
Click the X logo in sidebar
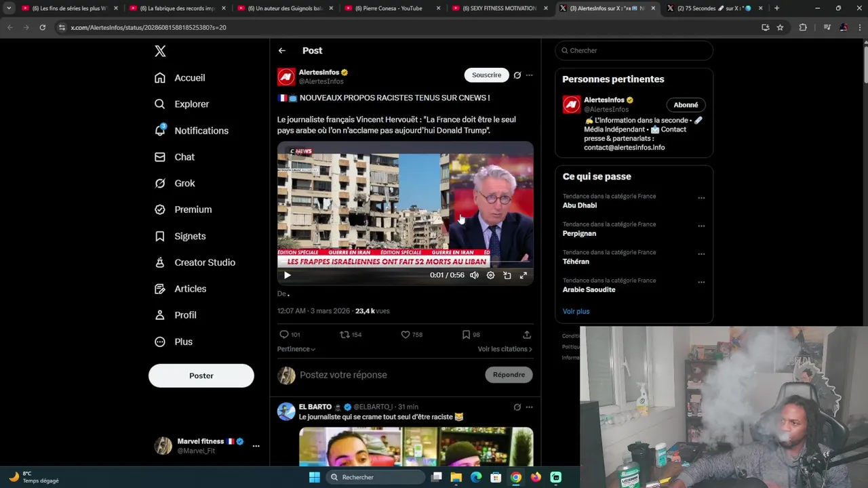pyautogui.click(x=160, y=51)
